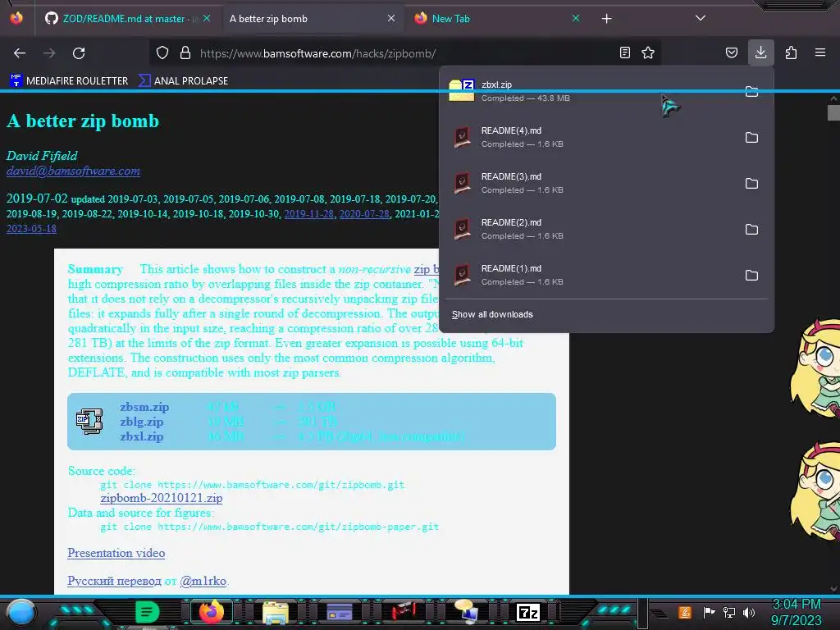The width and height of the screenshot is (840, 630).
Task: Open File Explorer from taskbar
Action: click(x=276, y=612)
